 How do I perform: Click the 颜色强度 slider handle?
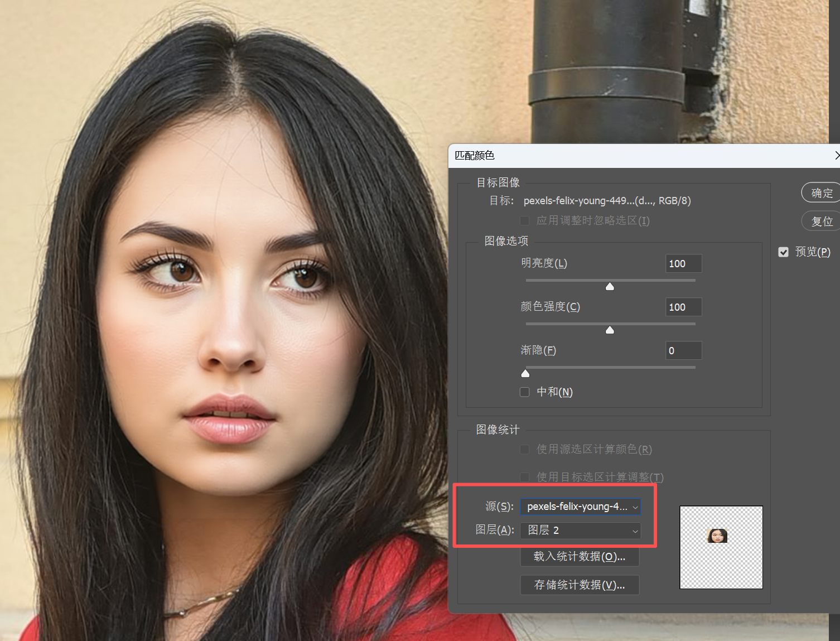click(610, 330)
